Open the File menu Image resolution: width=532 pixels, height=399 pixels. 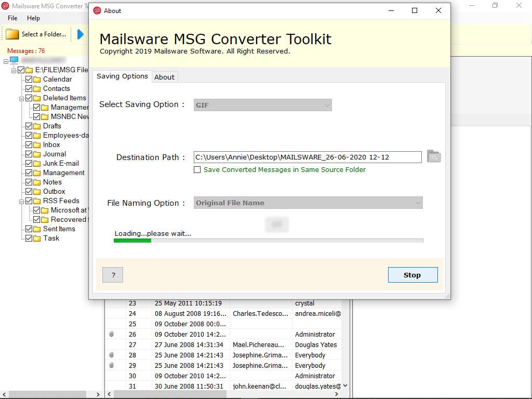12,18
